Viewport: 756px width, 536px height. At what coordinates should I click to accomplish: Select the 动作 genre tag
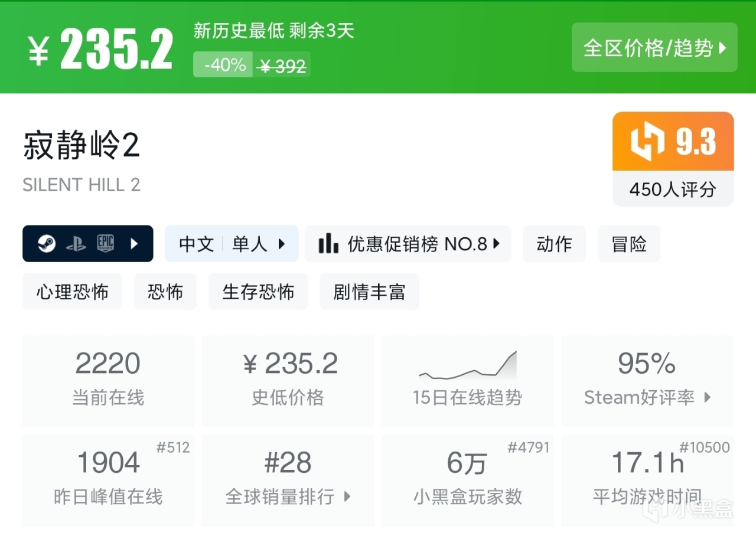(x=554, y=244)
